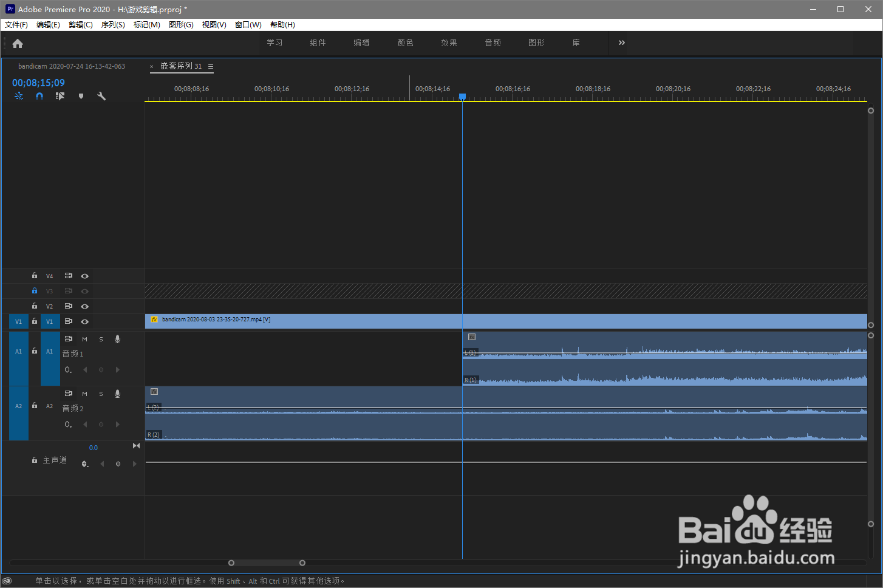Toggle sync lock on track V2
Image resolution: width=883 pixels, height=588 pixels.
69,306
